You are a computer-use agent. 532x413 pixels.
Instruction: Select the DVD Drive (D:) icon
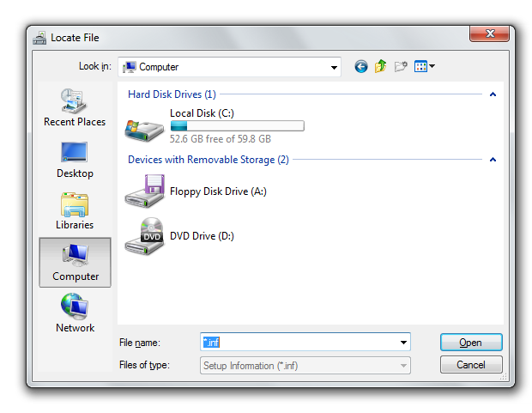[144, 236]
